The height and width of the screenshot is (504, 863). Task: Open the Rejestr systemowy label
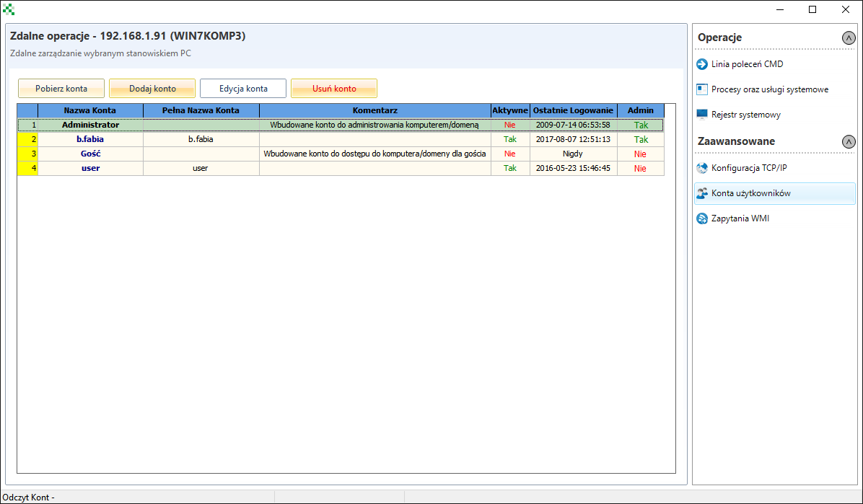pyautogui.click(x=746, y=115)
